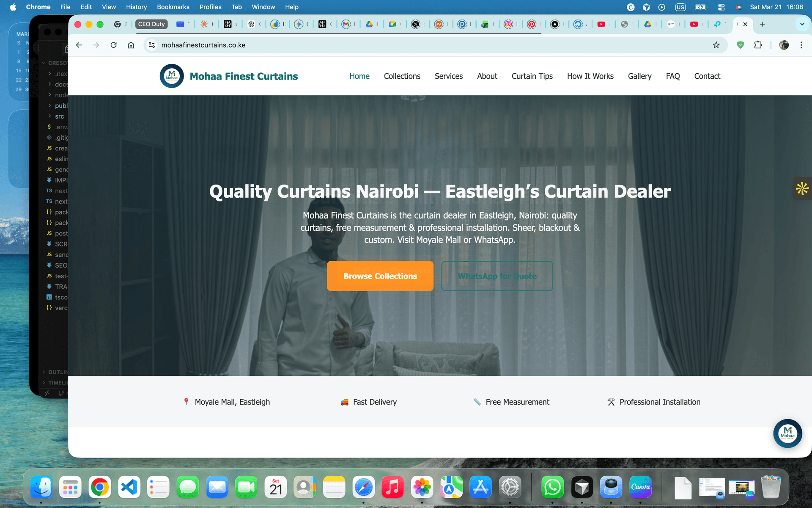The height and width of the screenshot is (508, 812).
Task: Switch to the ChatGPT browser tab
Action: pos(251,24)
